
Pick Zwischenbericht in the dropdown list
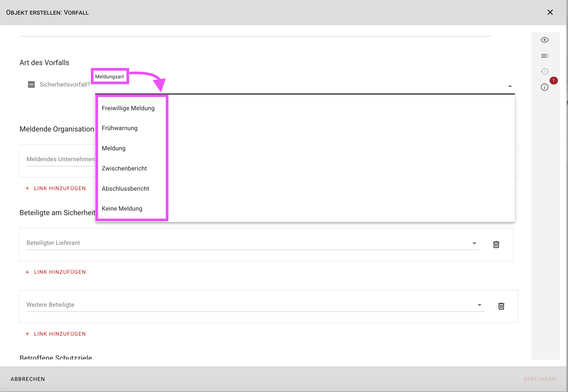point(124,168)
